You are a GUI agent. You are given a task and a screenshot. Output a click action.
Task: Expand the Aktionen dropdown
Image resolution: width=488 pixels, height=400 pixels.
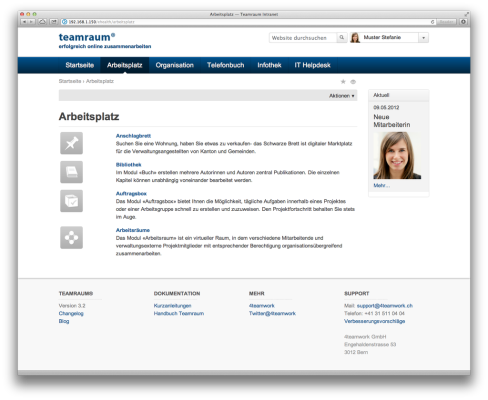tap(342, 96)
